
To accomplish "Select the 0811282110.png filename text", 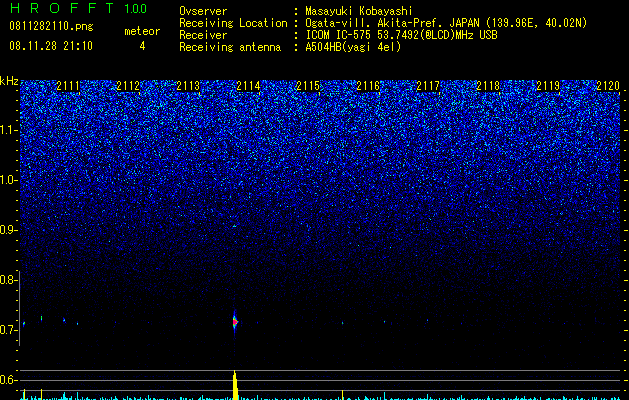I will pyautogui.click(x=51, y=26).
